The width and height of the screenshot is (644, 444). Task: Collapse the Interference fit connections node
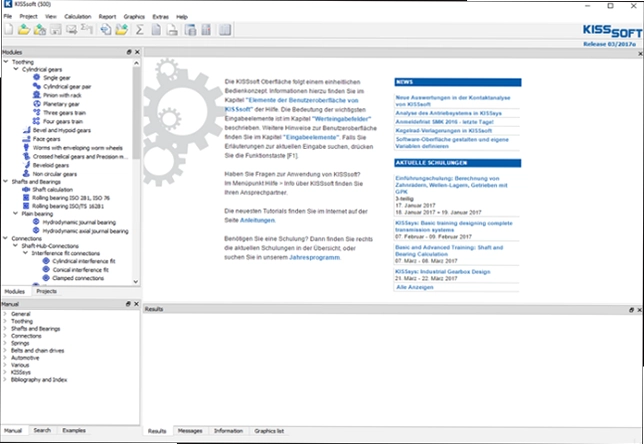[x=25, y=253]
